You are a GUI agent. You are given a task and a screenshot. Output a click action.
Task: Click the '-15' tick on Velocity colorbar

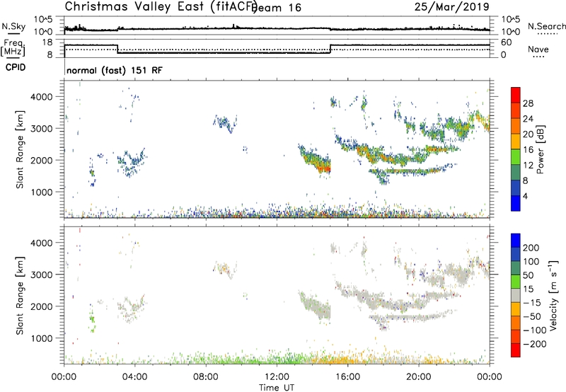pyautogui.click(x=532, y=302)
